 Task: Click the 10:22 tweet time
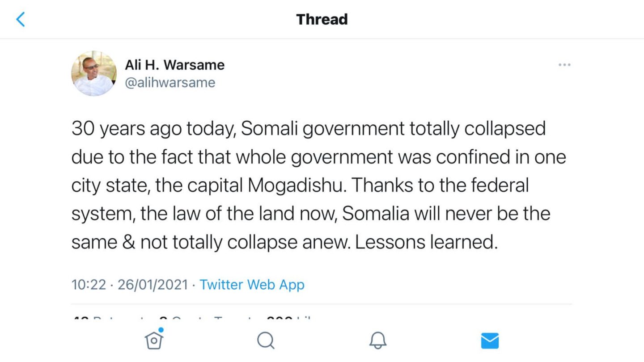pyautogui.click(x=89, y=285)
